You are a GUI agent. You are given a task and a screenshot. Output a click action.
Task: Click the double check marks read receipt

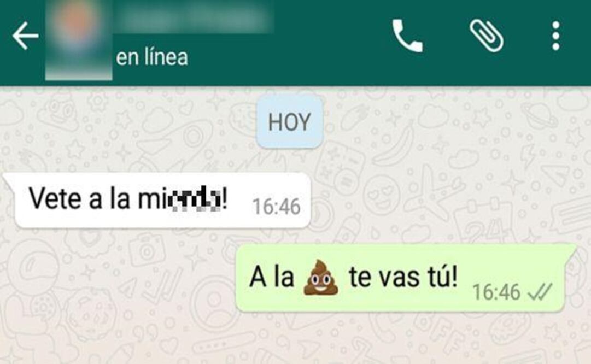tap(540, 292)
